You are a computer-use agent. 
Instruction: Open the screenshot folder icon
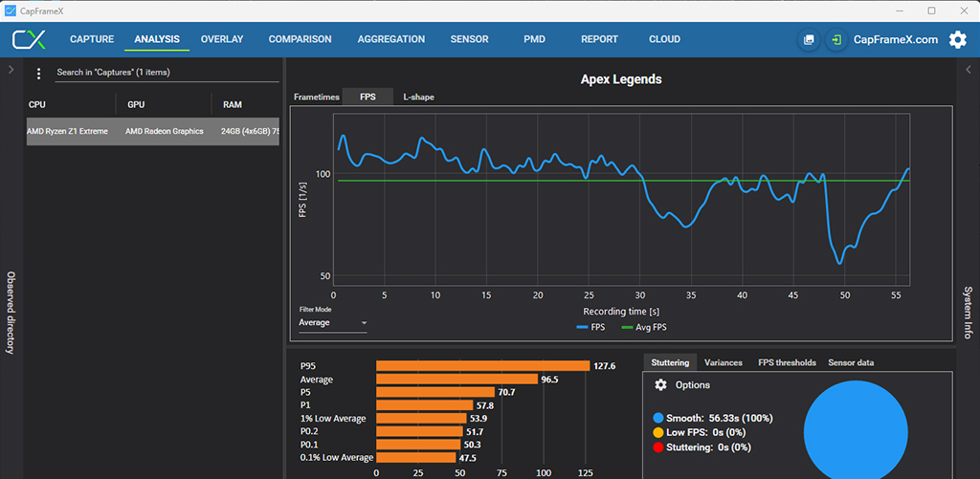point(809,40)
